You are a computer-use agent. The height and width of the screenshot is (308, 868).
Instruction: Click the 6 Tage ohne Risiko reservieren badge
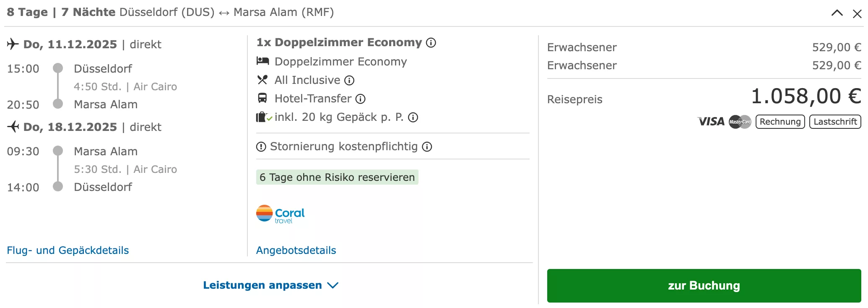tap(337, 177)
